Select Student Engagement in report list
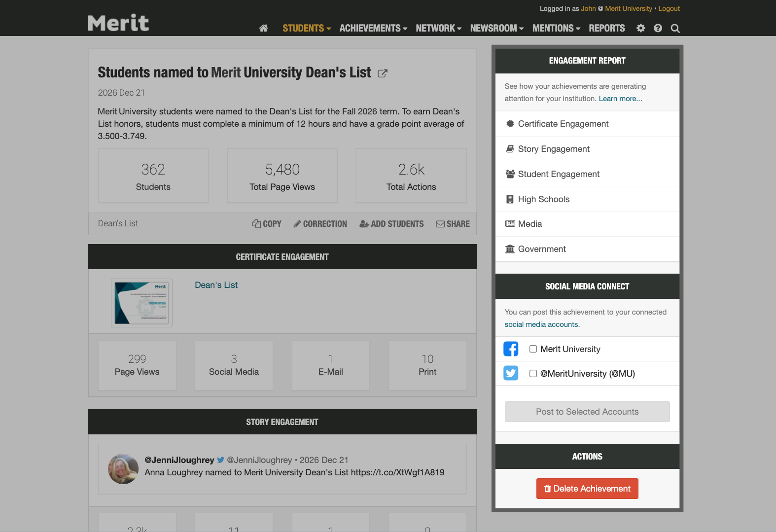776x532 pixels. tap(587, 174)
